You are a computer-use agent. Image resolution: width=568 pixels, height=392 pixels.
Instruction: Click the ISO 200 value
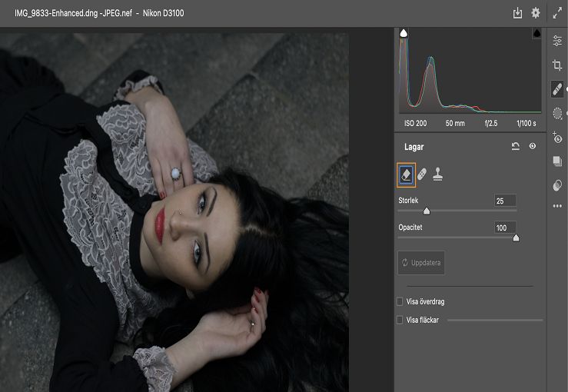[415, 123]
